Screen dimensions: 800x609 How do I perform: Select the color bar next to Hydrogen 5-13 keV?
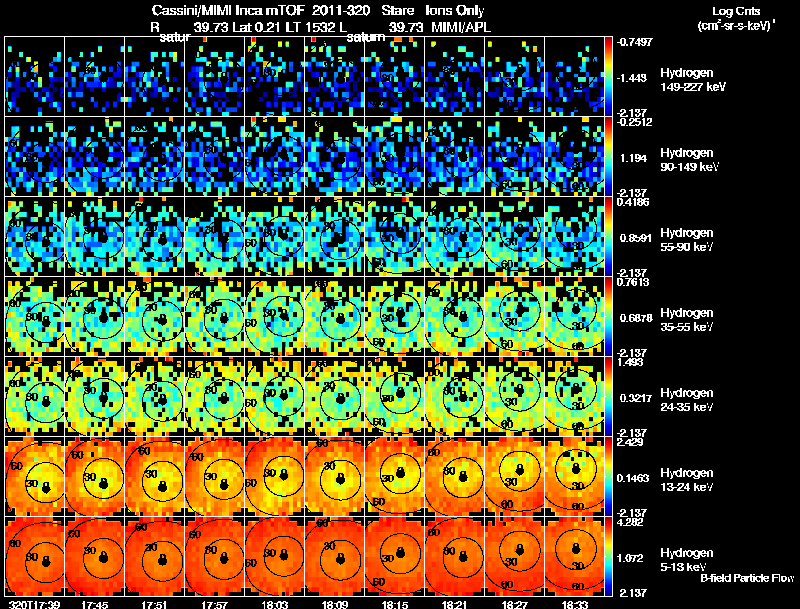(608, 556)
